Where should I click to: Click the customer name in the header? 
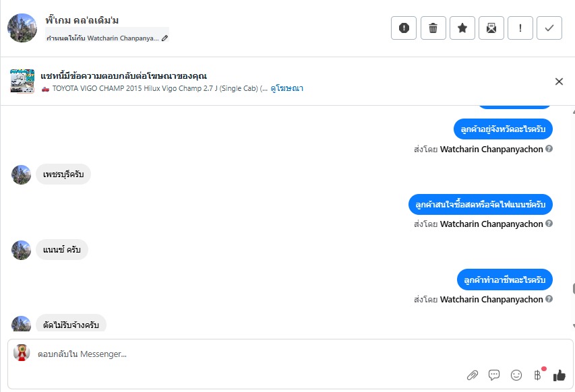[x=82, y=20]
